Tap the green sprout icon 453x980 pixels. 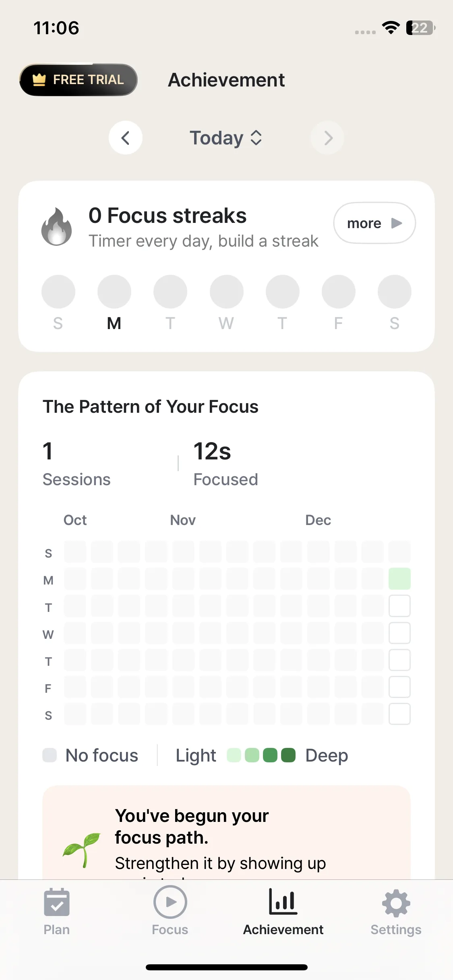(x=82, y=849)
